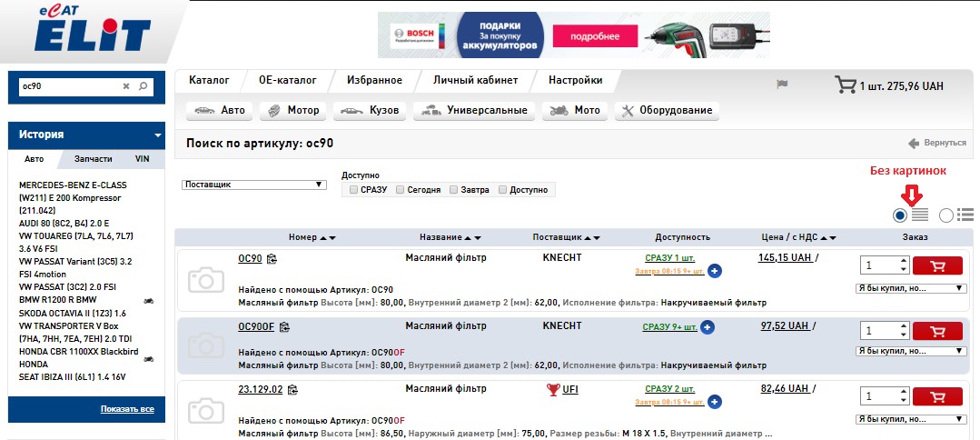This screenshot has height=440, width=980.
Task: Clear the search field with X icon
Action: [126, 86]
